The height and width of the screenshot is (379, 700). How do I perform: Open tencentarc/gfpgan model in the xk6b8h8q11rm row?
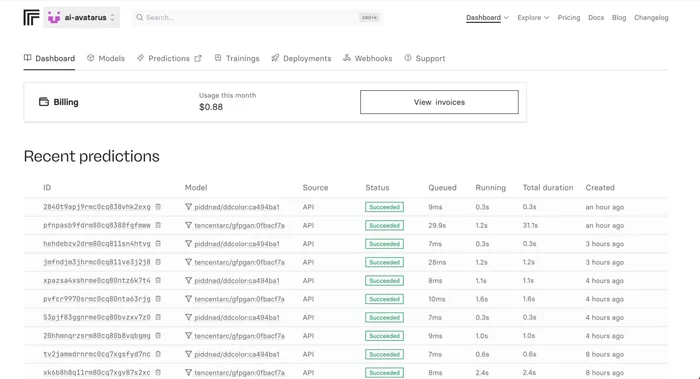coord(239,372)
